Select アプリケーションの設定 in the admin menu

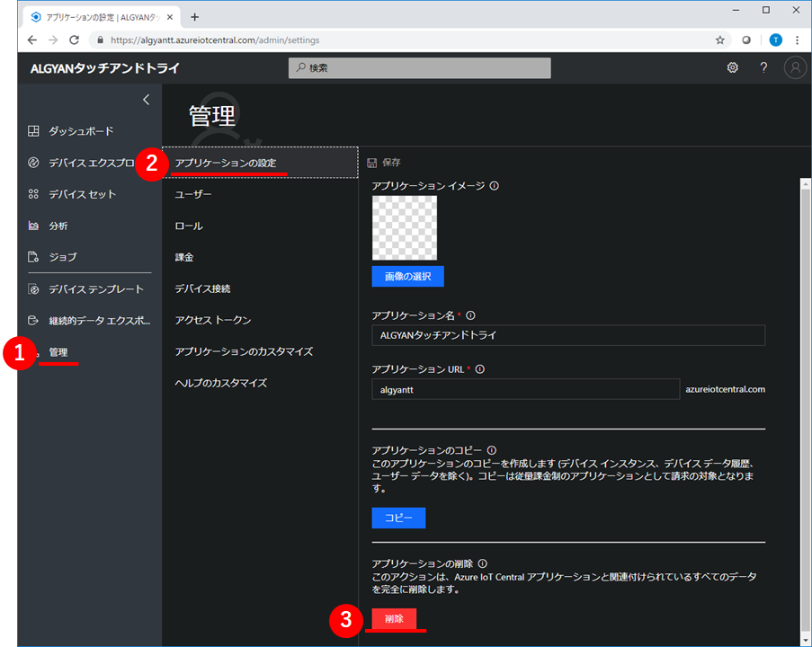[260, 163]
